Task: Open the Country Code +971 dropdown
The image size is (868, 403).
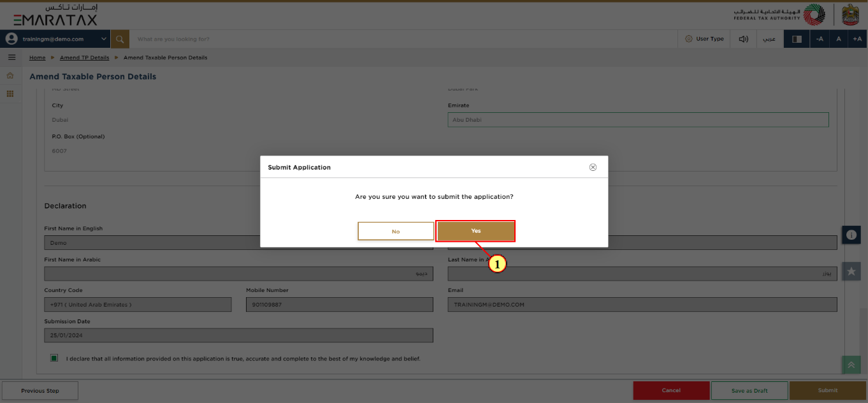Action: tap(138, 305)
